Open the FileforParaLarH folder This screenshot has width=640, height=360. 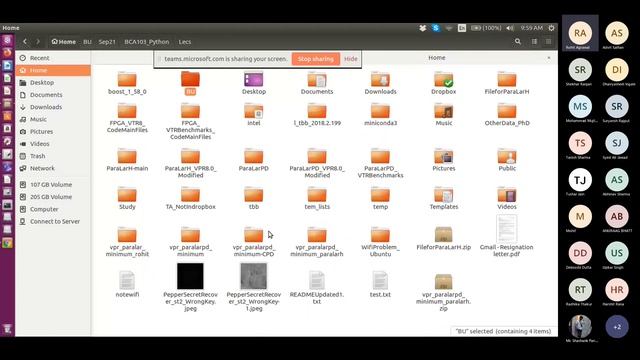pos(507,79)
